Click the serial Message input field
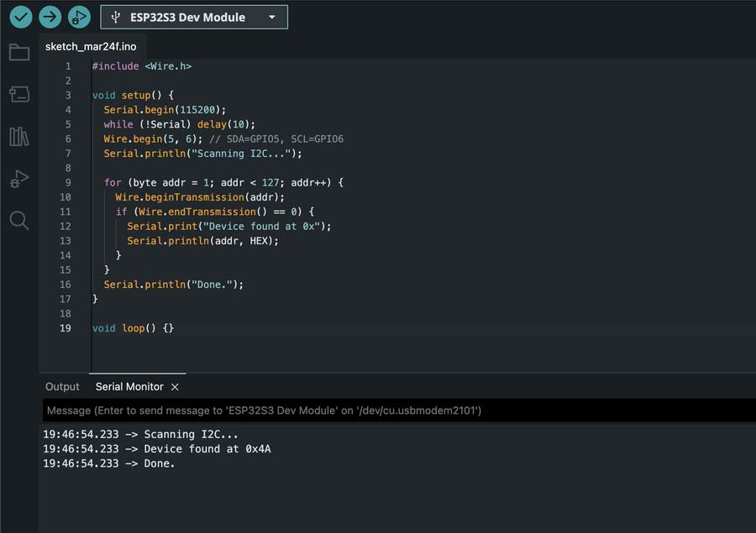 [395, 410]
